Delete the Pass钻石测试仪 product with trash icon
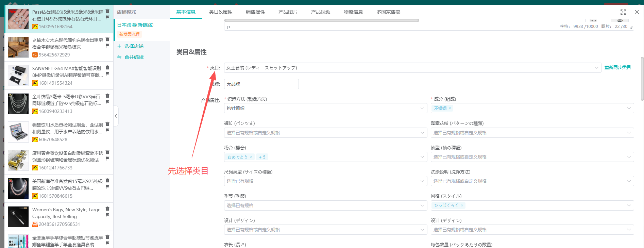This screenshot has width=644, height=248. pos(107,11)
